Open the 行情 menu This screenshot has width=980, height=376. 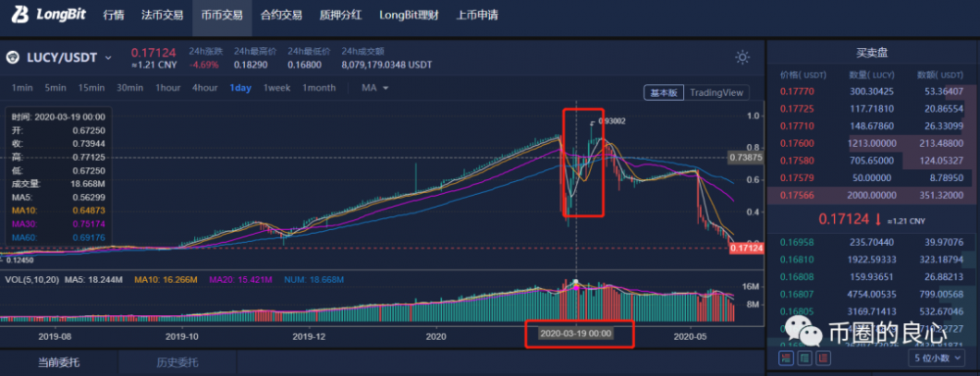[113, 15]
